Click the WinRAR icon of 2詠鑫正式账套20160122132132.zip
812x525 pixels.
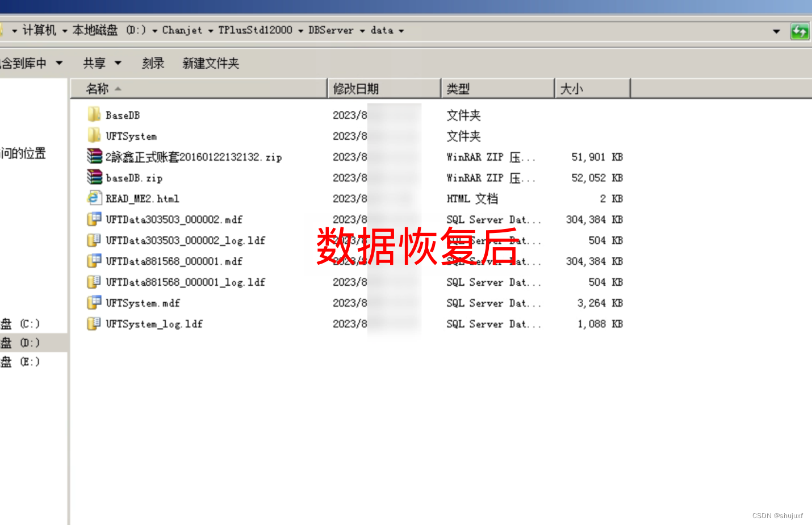[x=94, y=156]
